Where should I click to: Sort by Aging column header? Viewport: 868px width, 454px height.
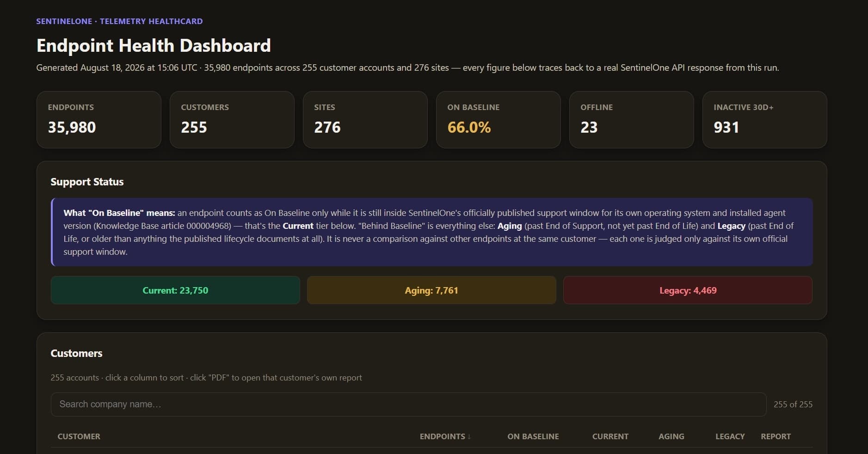click(x=671, y=436)
